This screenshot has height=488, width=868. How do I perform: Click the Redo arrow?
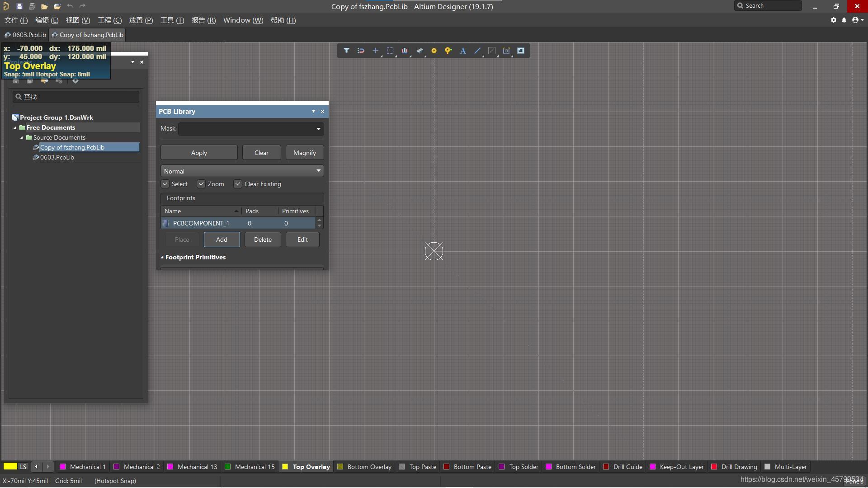pyautogui.click(x=82, y=6)
